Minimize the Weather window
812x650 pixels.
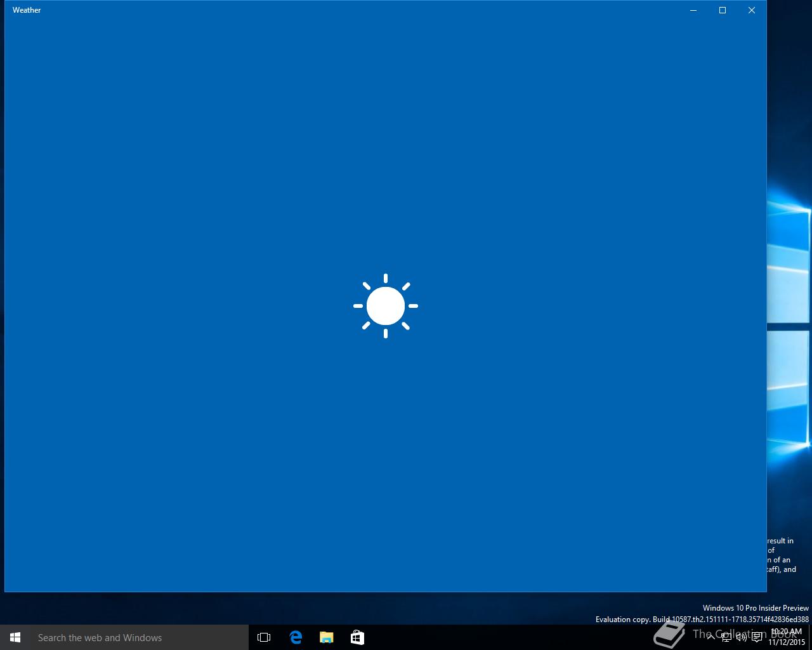[693, 10]
